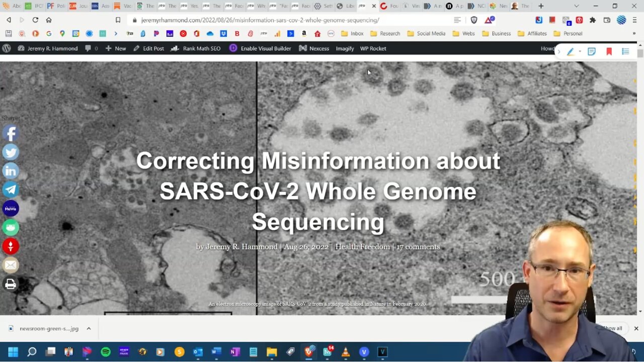Open Word from the taskbar

coord(216,352)
